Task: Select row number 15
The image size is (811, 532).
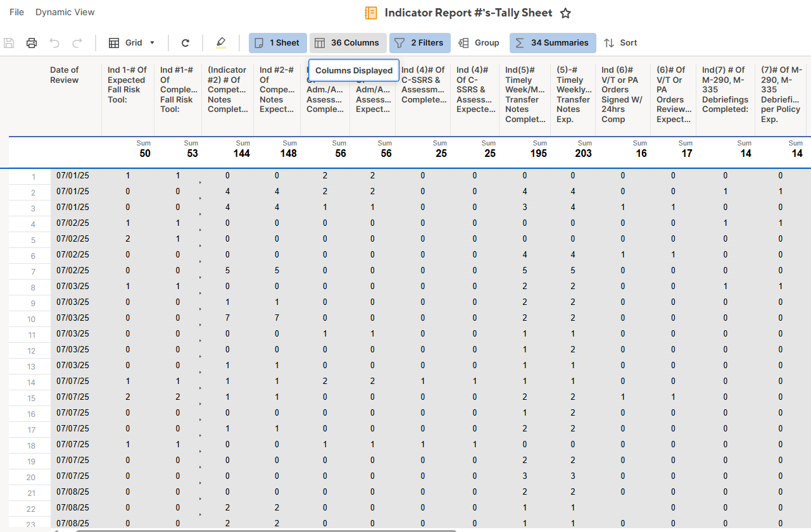Action: tap(32, 398)
